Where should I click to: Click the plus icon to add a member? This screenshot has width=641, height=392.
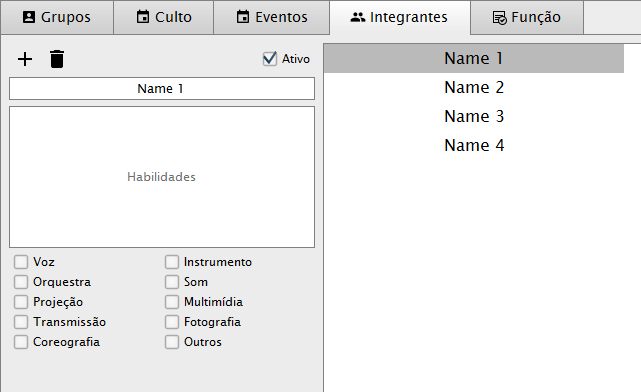click(x=25, y=59)
